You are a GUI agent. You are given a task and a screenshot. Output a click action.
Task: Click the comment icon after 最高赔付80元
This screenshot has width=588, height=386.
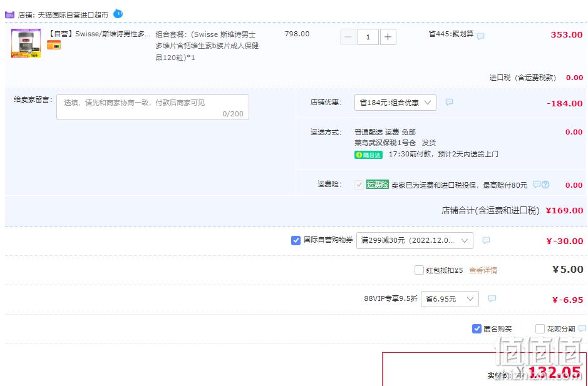click(x=537, y=185)
